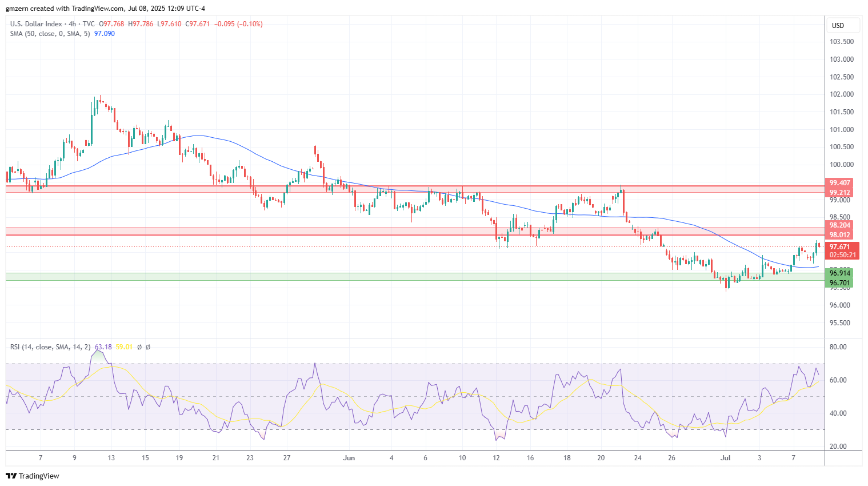The width and height of the screenshot is (868, 486).
Task: Click the 98.204 price tag
Action: tap(840, 225)
